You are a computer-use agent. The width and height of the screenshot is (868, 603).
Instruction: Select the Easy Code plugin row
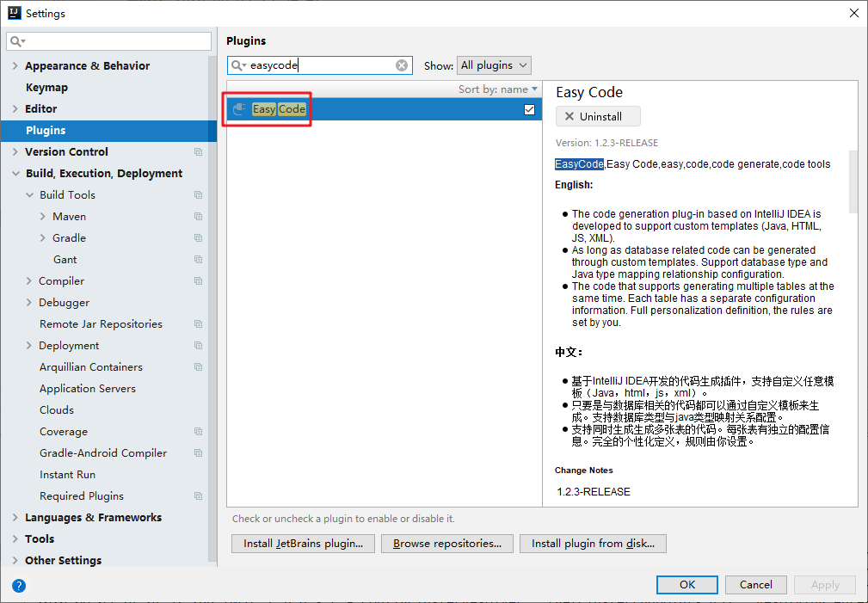click(x=385, y=109)
